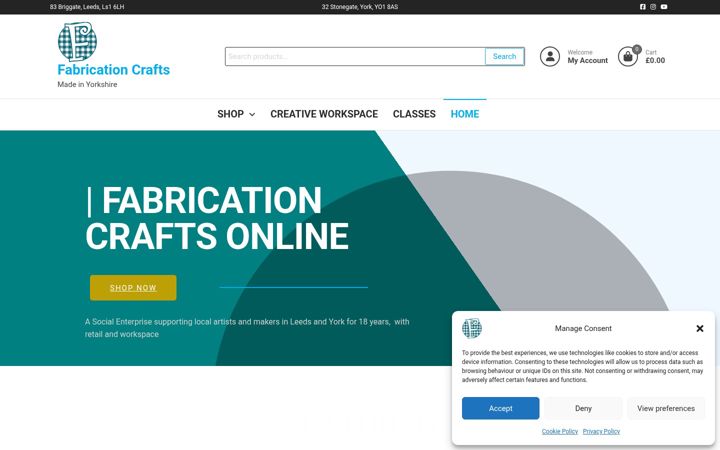Click the 'A Social Enterprise supporting local artists' text

coord(247,328)
